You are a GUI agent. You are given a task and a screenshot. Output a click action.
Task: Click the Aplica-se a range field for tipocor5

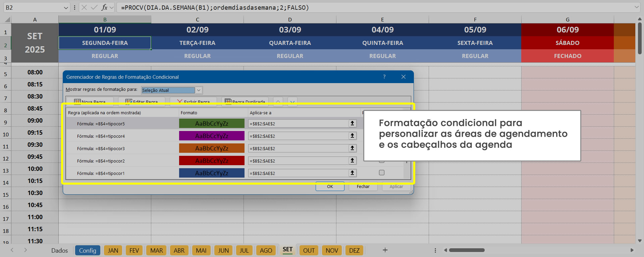tap(298, 124)
